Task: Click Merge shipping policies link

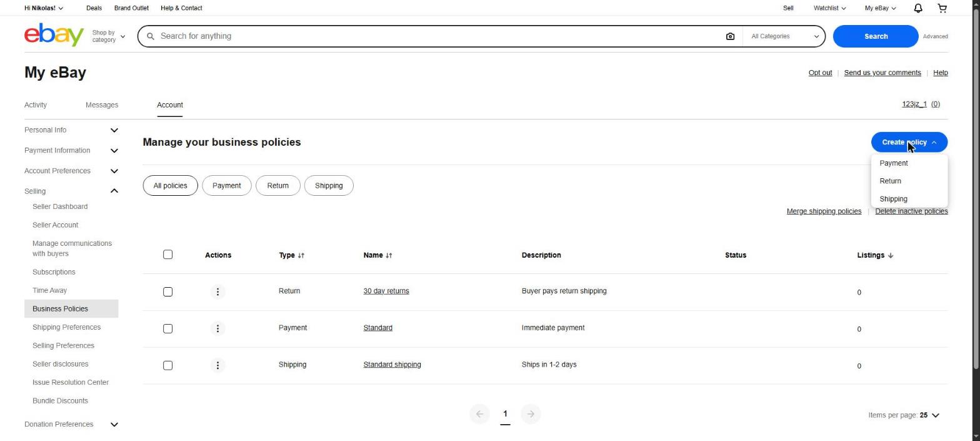Action: (824, 211)
